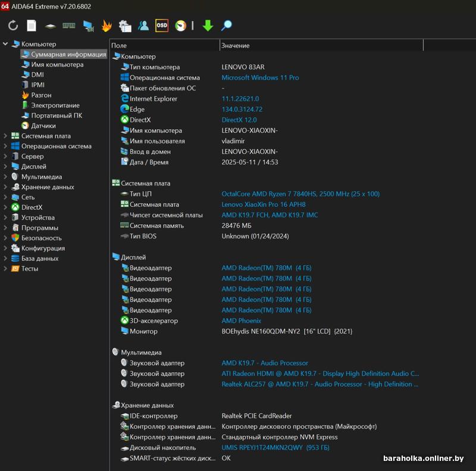Click Edge version 134.0.3124.72 link
This screenshot has height=471, width=476.
(242, 109)
